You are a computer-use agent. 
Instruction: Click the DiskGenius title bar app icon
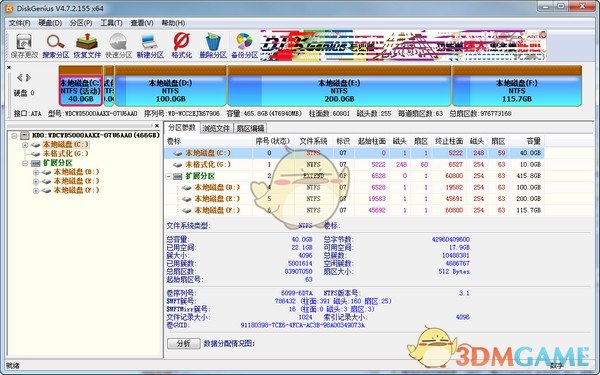[x=9, y=8]
